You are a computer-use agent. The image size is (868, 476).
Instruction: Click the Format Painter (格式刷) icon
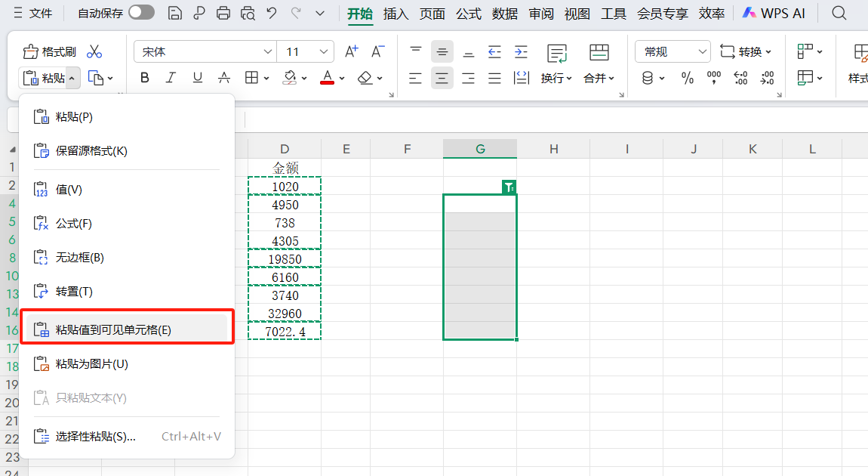(x=50, y=51)
